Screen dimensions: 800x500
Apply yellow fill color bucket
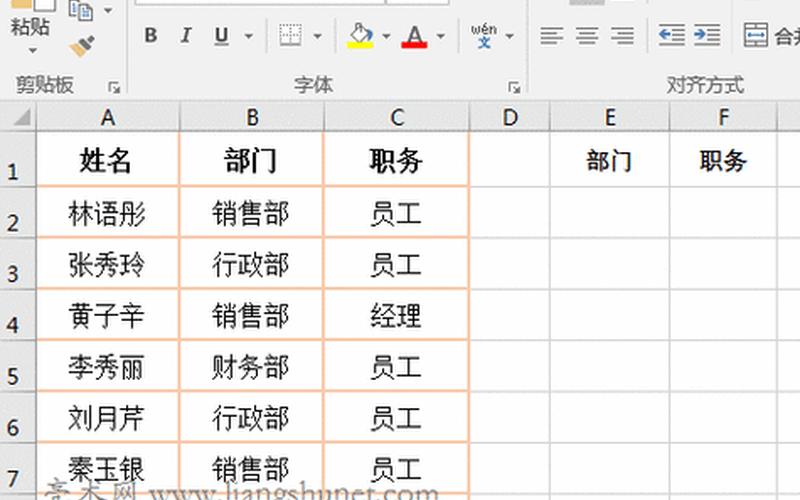(361, 36)
